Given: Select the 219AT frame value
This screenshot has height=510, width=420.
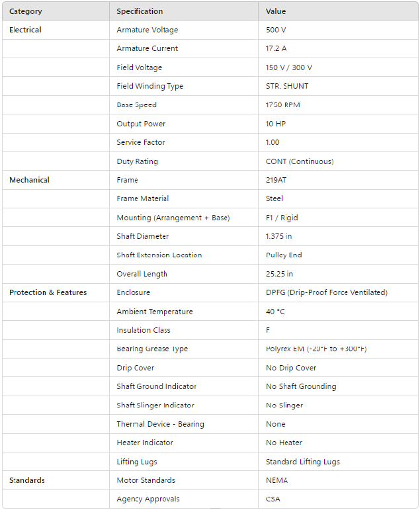Looking at the screenshot, I should click(276, 180).
